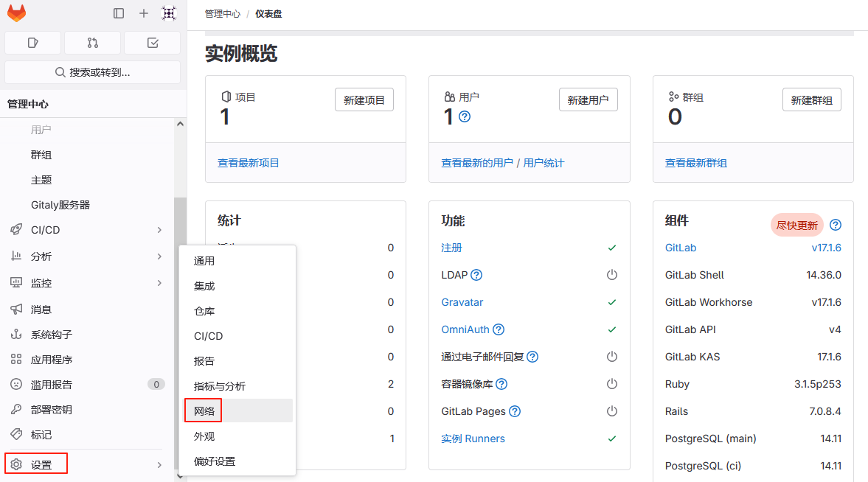This screenshot has height=482, width=868.
Task: Click sidebar scrollbar down arrow
Action: click(180, 476)
